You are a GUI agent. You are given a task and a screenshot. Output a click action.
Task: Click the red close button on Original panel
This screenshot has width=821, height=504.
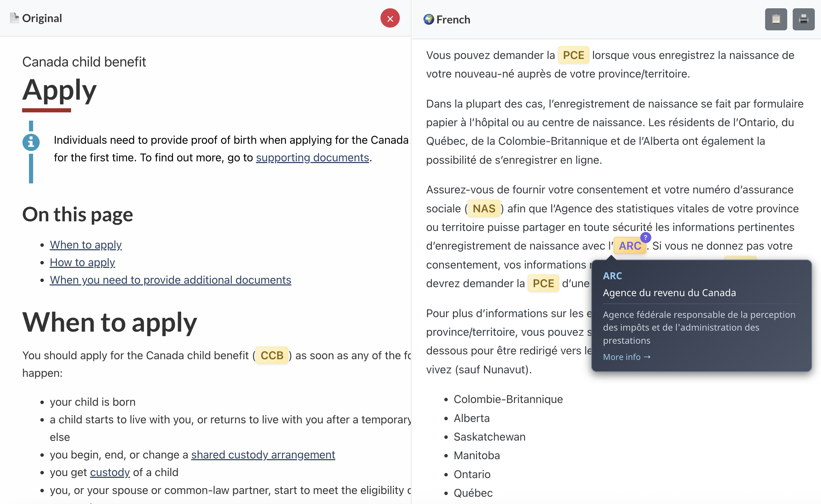(x=390, y=18)
